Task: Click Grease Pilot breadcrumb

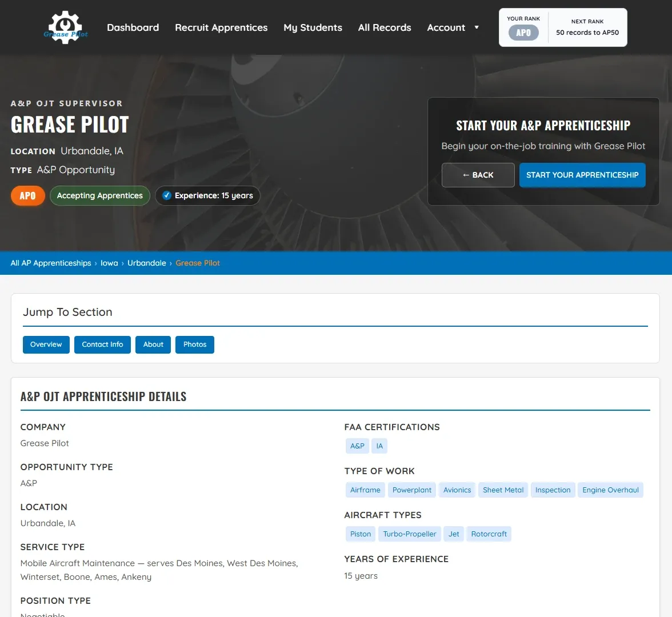Action: coord(198,263)
